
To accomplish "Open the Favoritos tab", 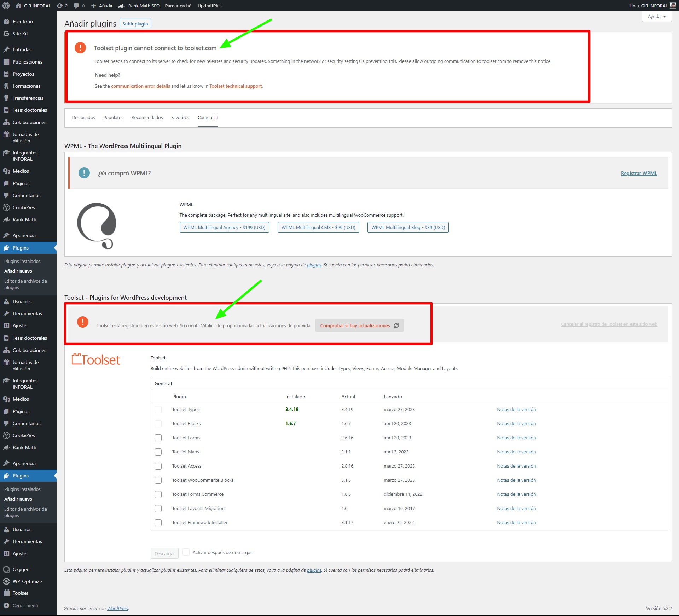I will click(x=180, y=118).
